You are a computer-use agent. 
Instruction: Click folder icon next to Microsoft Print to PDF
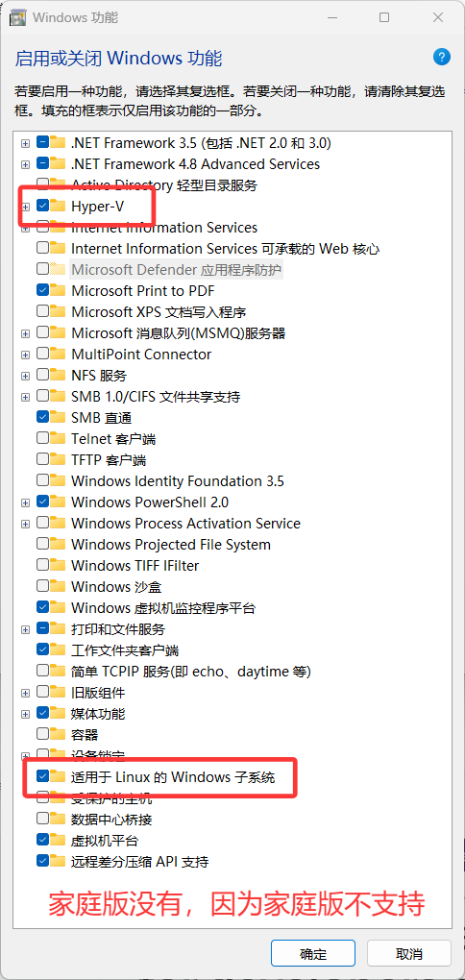coord(58,290)
